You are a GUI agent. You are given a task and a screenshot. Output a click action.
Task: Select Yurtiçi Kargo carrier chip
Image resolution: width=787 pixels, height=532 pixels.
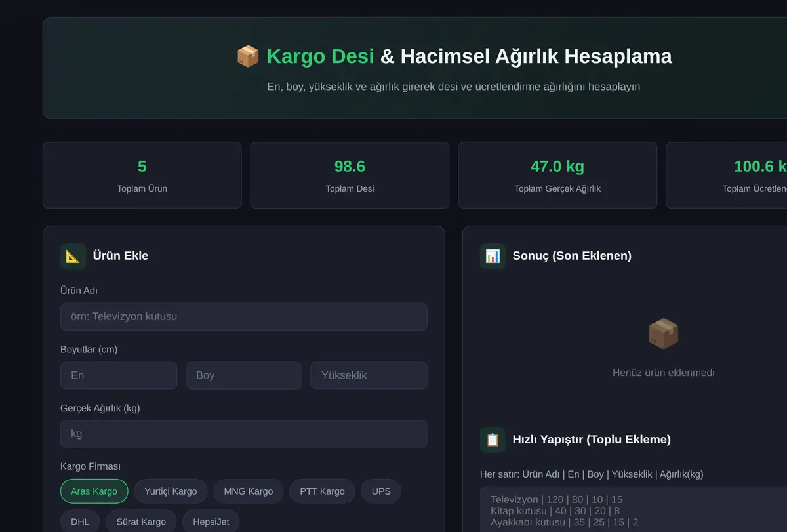coord(171,491)
